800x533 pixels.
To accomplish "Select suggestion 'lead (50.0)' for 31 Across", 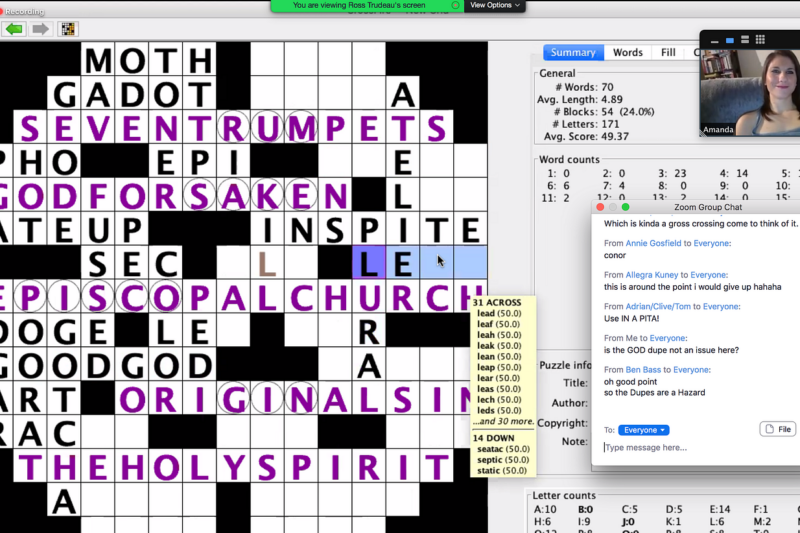I will 499,313.
